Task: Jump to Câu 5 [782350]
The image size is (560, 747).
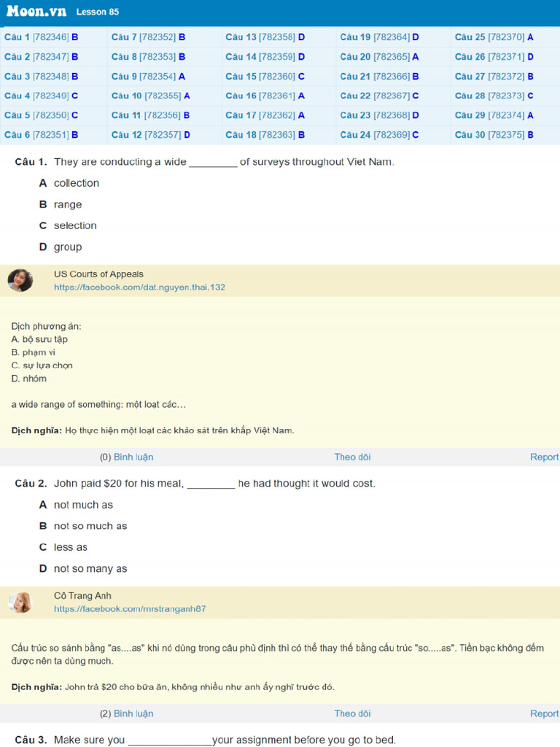Action: 41,115
